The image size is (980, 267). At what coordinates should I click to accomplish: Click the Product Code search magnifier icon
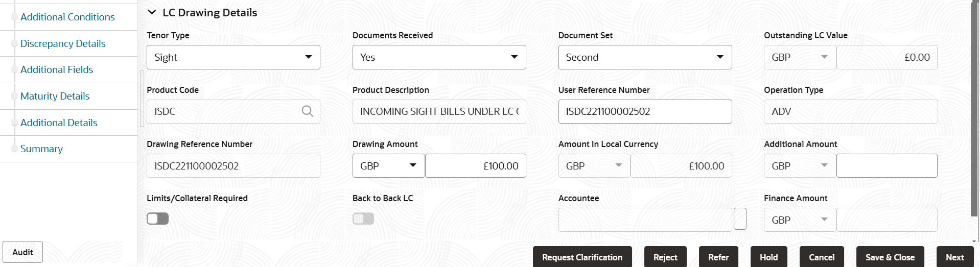coord(307,111)
